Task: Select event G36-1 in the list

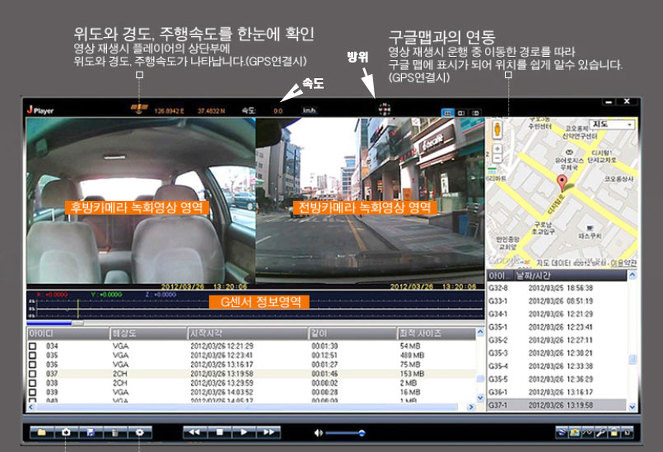Action: (x=556, y=392)
